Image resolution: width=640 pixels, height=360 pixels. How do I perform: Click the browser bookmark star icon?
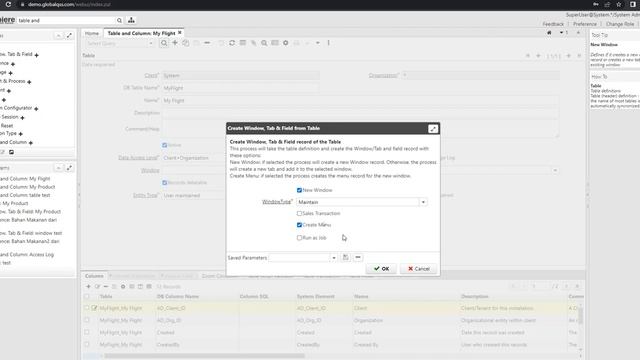coord(619,4)
